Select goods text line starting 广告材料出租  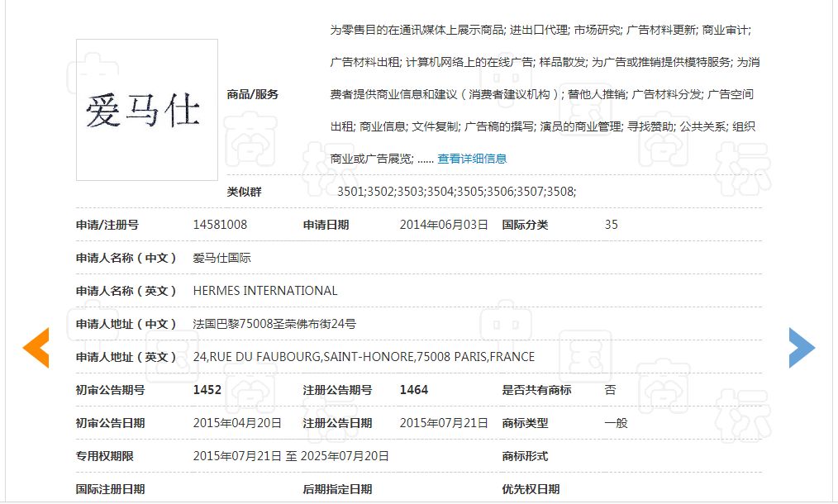[x=545, y=62]
